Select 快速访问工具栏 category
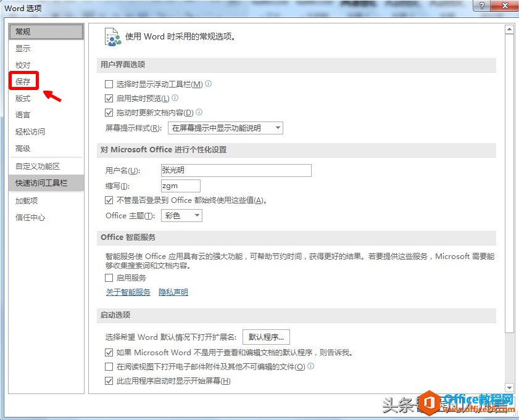 46,183
